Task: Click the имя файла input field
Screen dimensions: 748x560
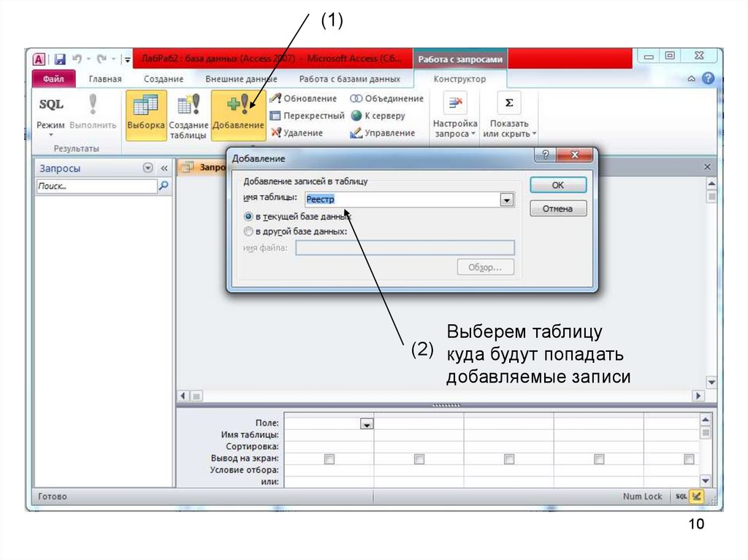Action: tap(405, 248)
